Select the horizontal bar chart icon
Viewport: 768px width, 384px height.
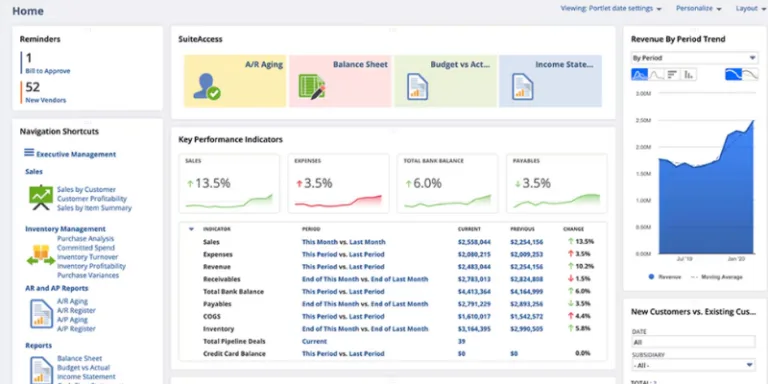672,74
